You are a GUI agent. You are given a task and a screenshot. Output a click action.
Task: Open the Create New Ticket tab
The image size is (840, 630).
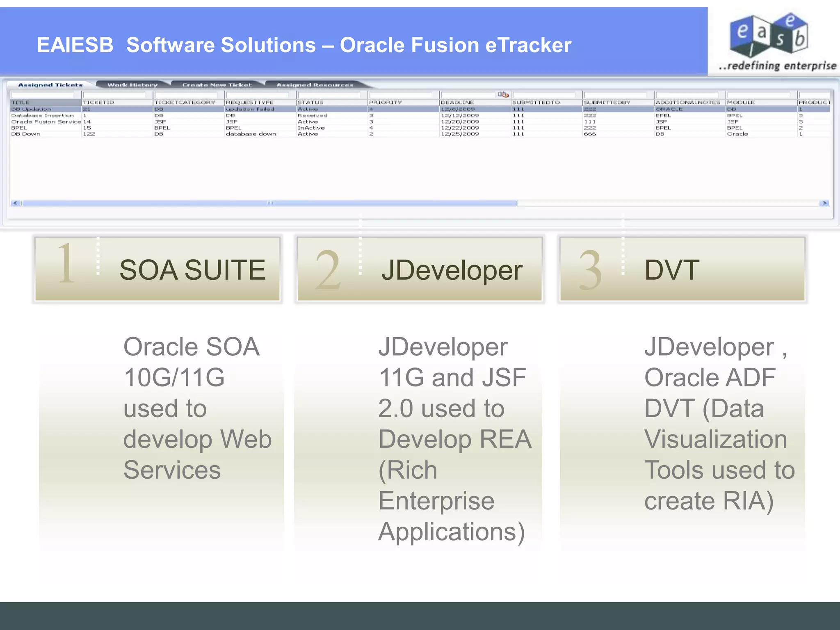tap(217, 84)
